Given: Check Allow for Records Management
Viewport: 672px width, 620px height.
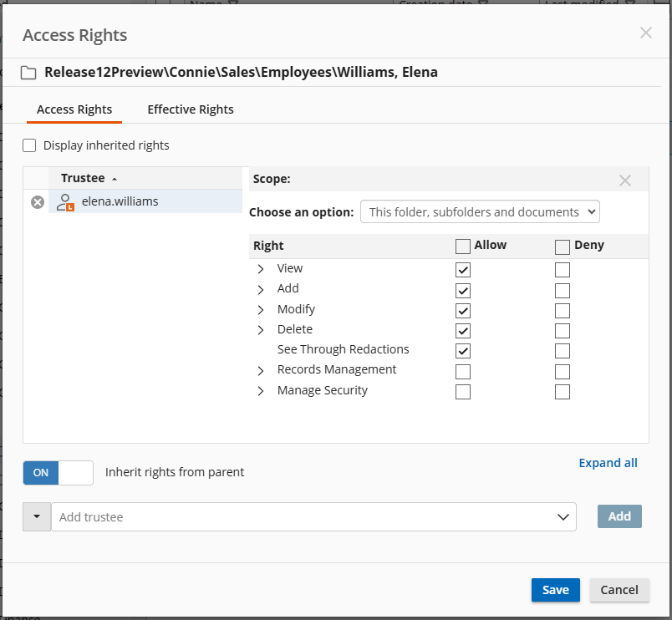Looking at the screenshot, I should click(x=463, y=371).
